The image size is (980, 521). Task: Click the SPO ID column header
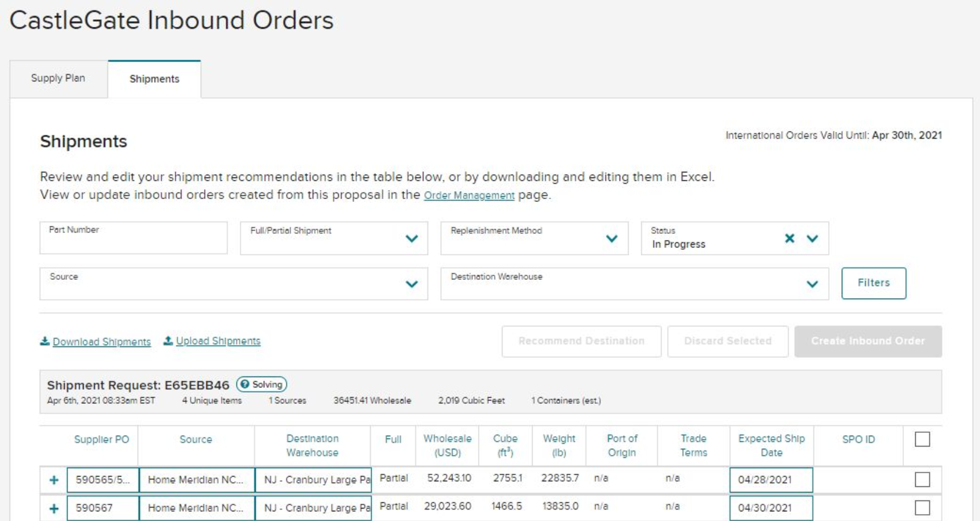click(x=858, y=440)
